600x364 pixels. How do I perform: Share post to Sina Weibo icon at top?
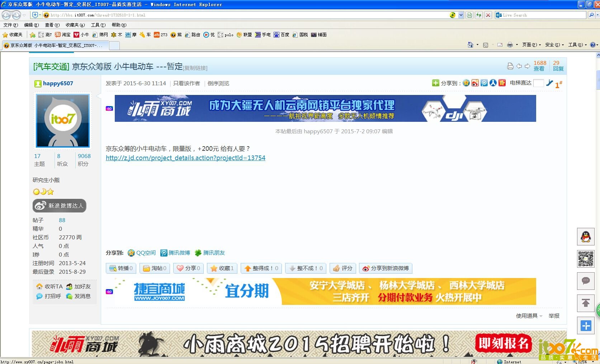click(x=475, y=83)
